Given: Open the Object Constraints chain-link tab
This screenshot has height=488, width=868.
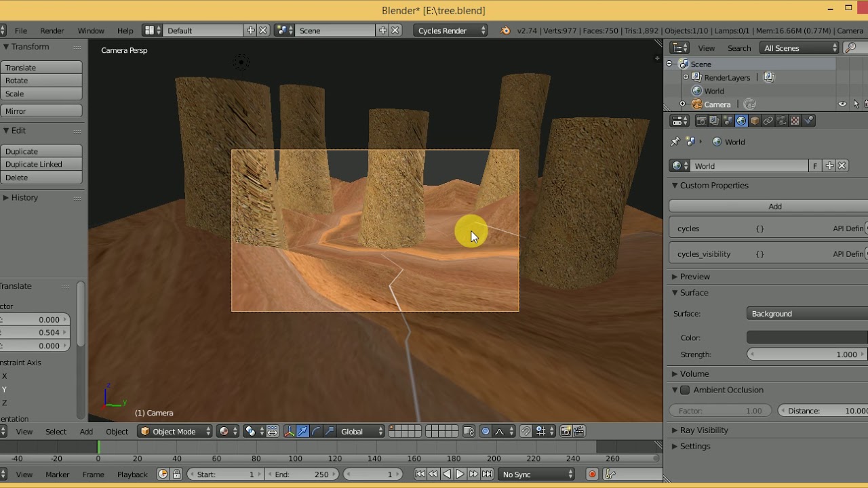Looking at the screenshot, I should [x=768, y=121].
